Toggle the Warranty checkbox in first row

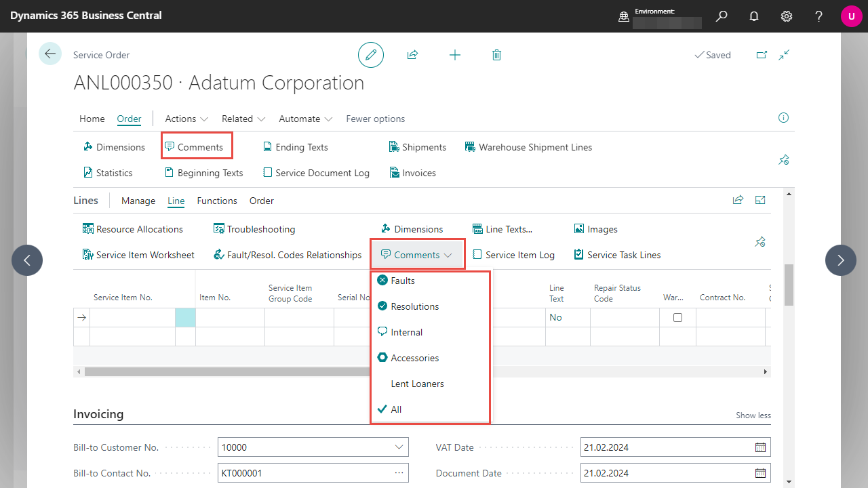coord(677,317)
